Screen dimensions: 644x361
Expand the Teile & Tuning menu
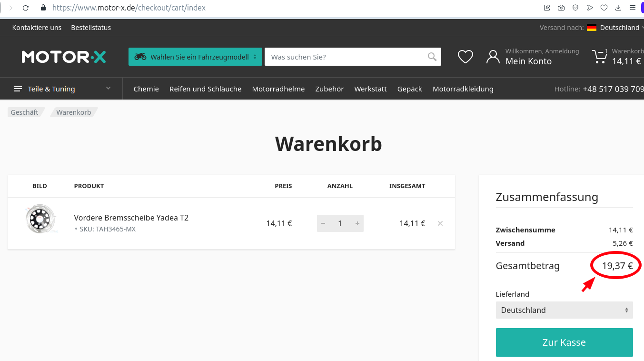[62, 89]
